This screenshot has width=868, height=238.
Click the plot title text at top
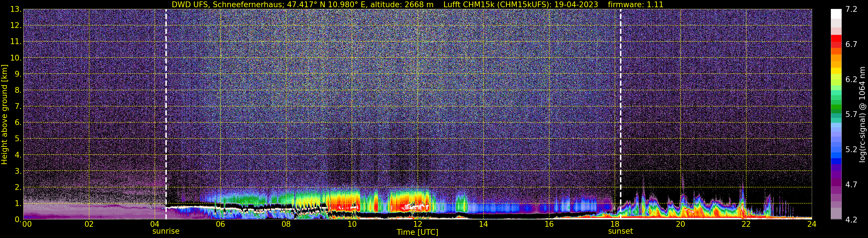(417, 4)
